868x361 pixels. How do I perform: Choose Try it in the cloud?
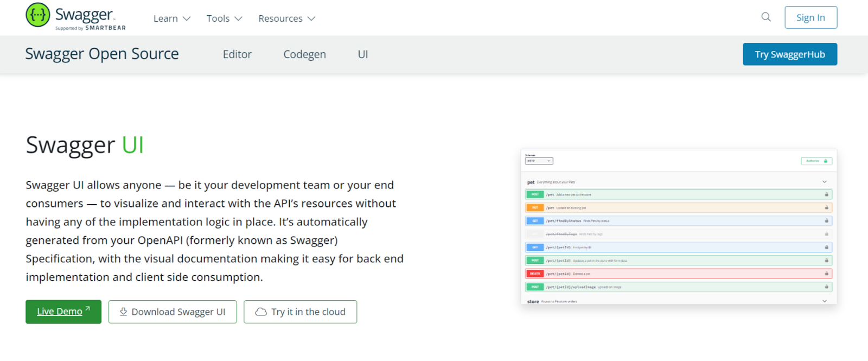point(300,312)
